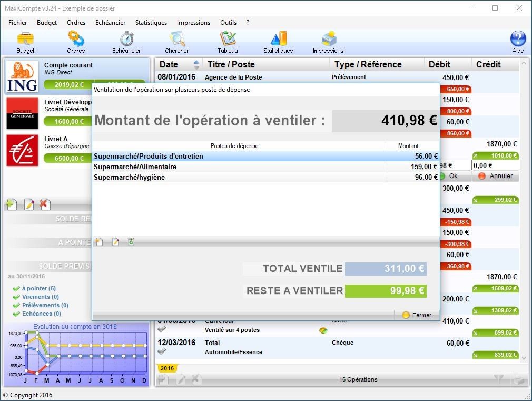Select the Supermarché/Alimentaire expense row
The height and width of the screenshot is (401, 532).
tap(266, 167)
